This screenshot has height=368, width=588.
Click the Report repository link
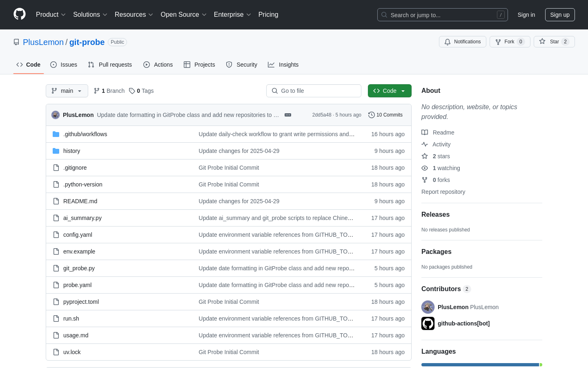pos(443,192)
